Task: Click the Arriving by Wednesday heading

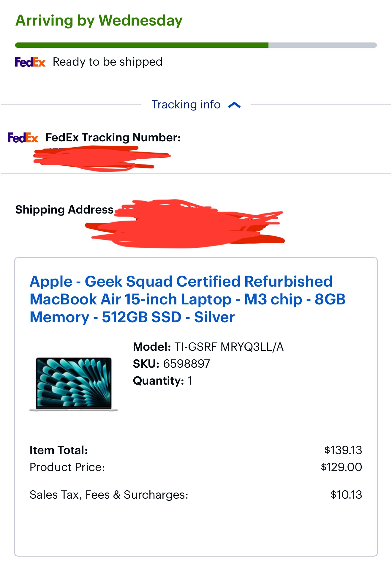Action: click(x=99, y=20)
